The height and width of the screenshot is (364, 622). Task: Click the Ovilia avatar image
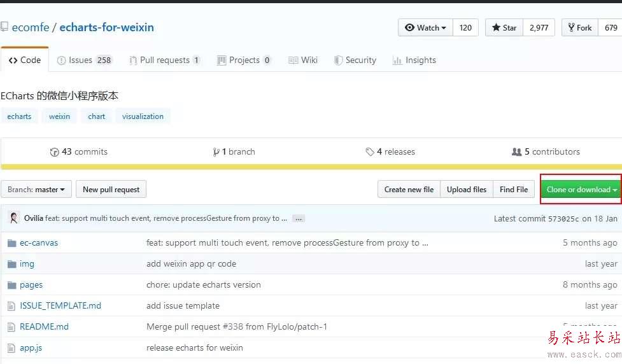(x=14, y=218)
